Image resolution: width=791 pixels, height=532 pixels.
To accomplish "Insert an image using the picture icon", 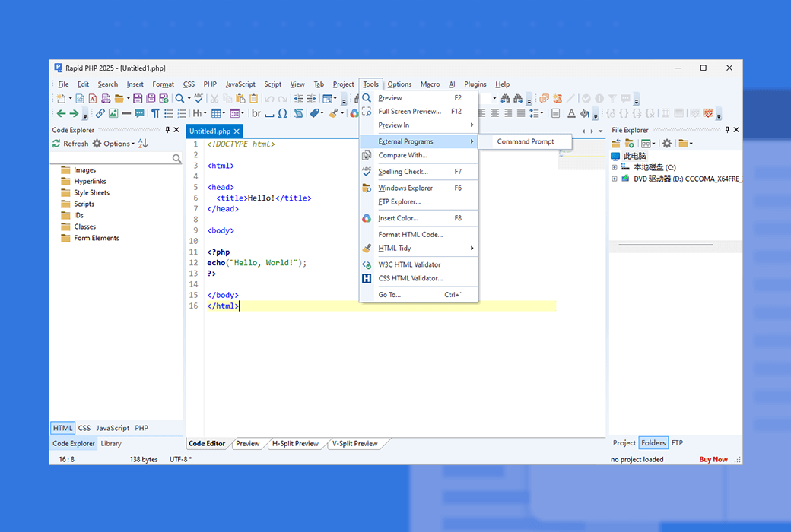I will [x=113, y=113].
